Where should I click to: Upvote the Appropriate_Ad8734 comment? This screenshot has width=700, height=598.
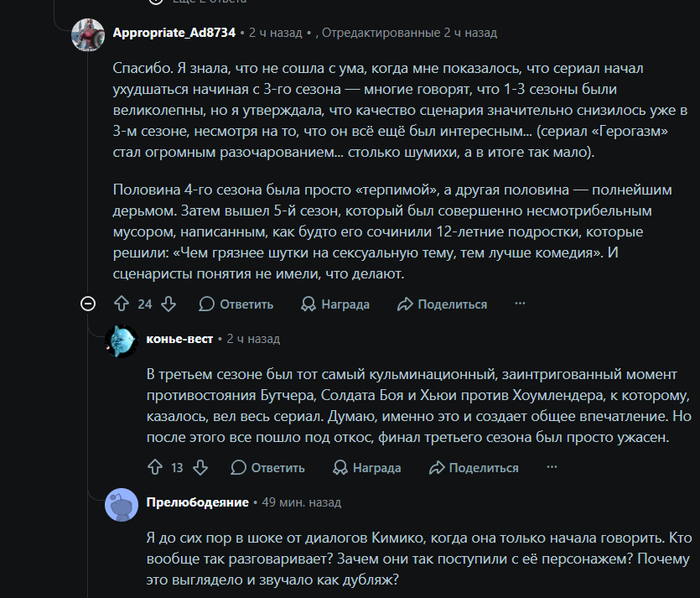[x=122, y=304]
